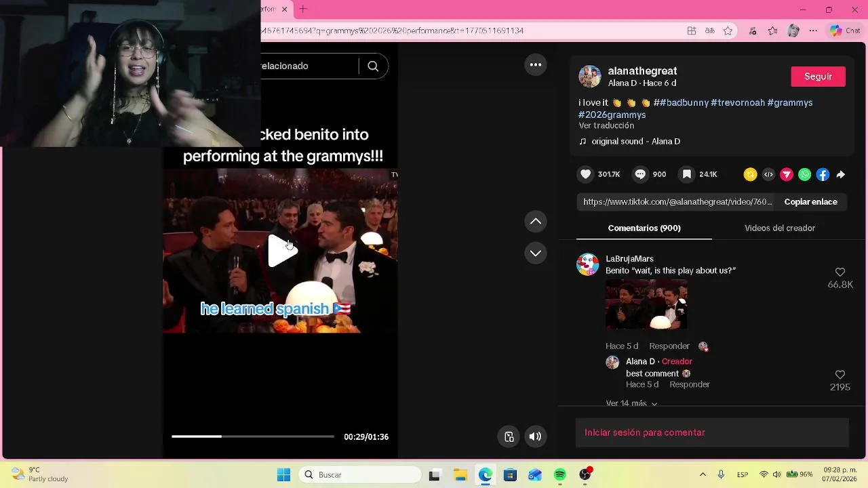Seek along the video progress bar
The height and width of the screenshot is (488, 868).
pos(253,436)
